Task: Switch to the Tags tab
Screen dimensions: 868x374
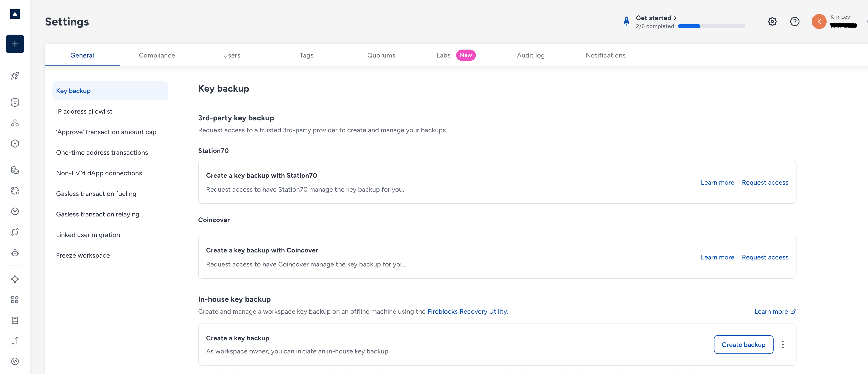Action: [x=306, y=55]
